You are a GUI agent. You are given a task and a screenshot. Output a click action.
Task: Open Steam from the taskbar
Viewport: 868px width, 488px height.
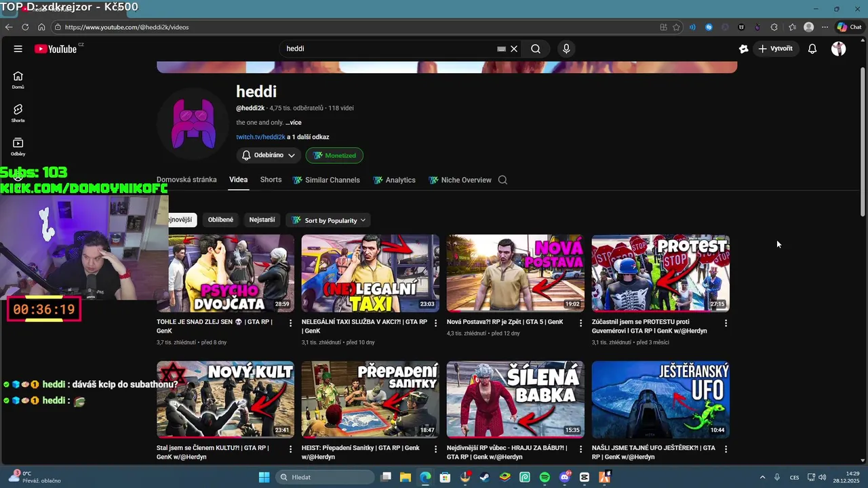[x=485, y=477]
